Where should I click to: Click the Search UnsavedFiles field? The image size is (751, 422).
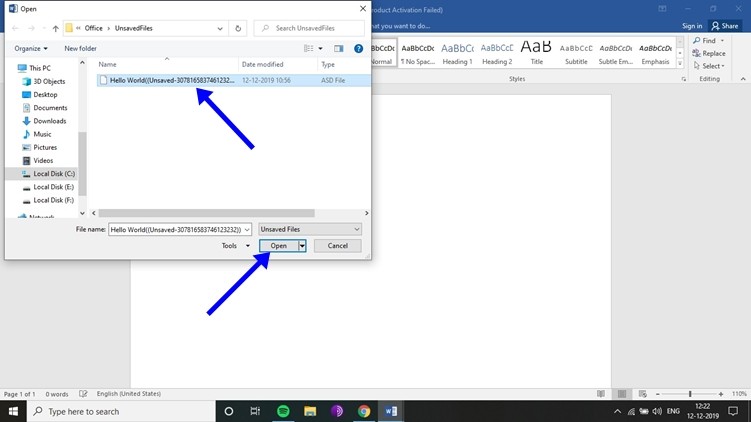309,28
